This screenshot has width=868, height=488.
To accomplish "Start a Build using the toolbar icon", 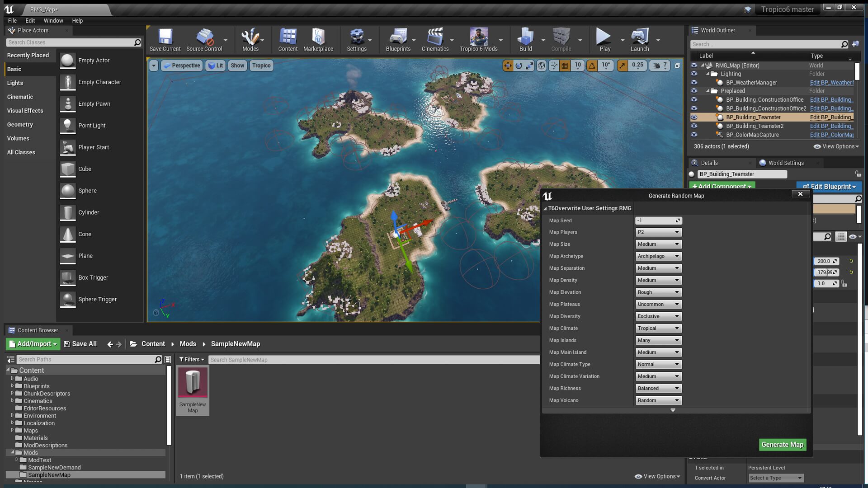I will coord(525,40).
